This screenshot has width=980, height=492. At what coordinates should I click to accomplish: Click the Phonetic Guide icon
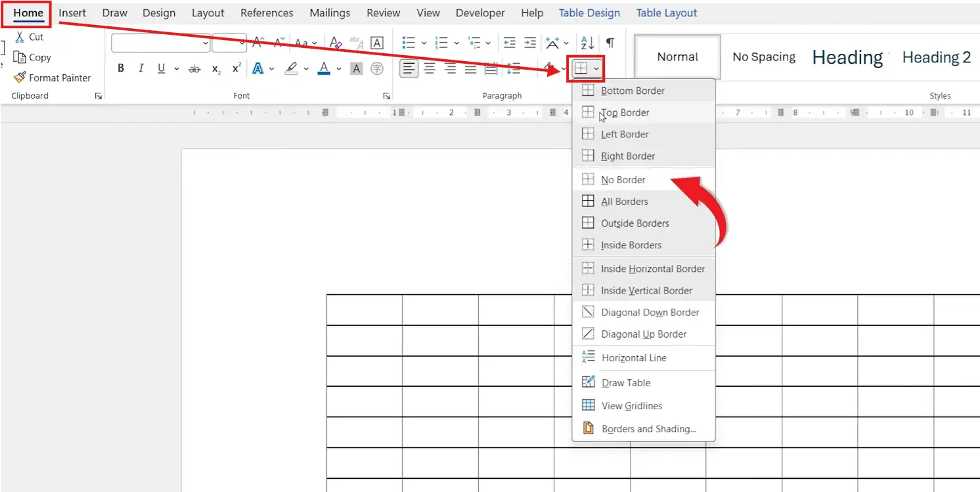(x=357, y=43)
